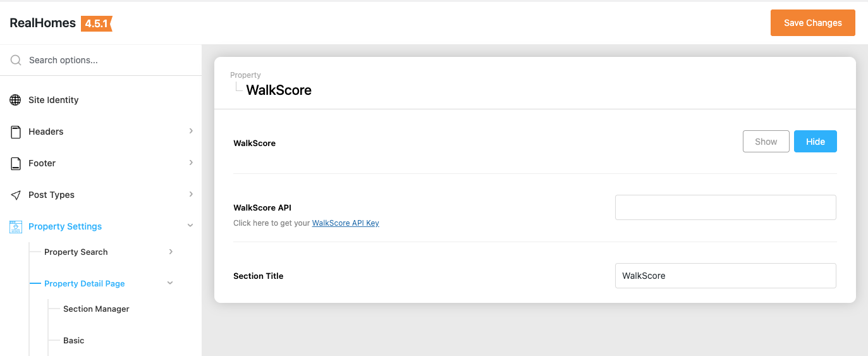The height and width of the screenshot is (356, 868).
Task: Expand the Footer submenu arrow
Action: (x=191, y=163)
